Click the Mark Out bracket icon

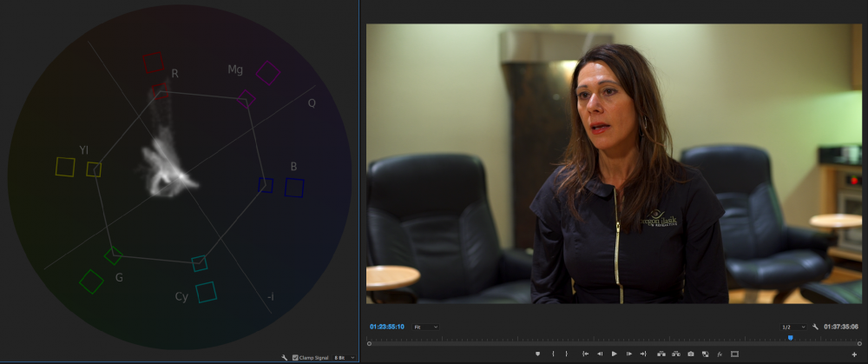[x=568, y=354]
